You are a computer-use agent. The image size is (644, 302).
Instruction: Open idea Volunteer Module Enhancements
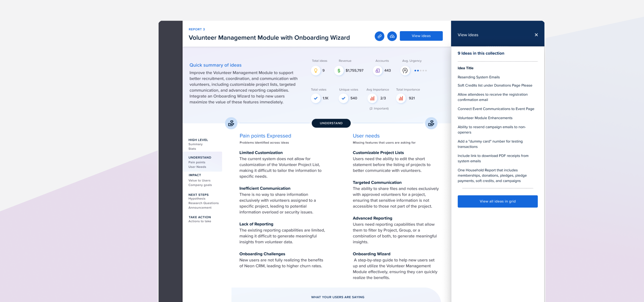(485, 118)
